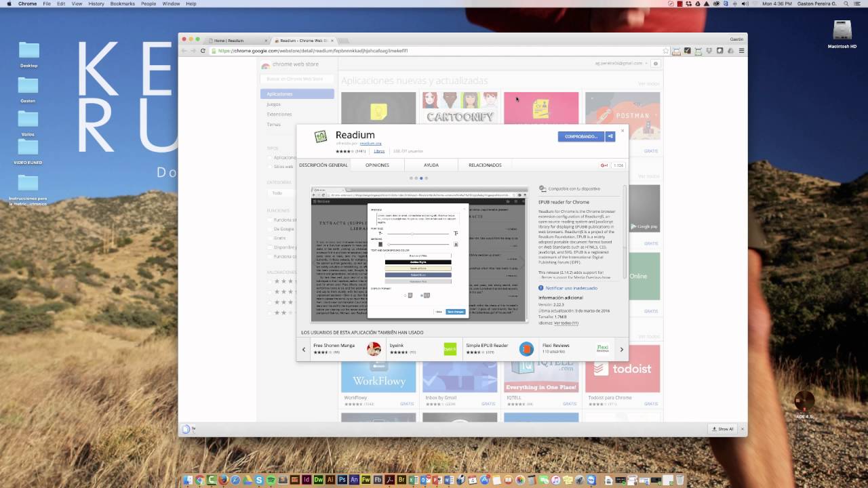
Task: Open the Bookmarks menu in menu bar
Action: (123, 3)
